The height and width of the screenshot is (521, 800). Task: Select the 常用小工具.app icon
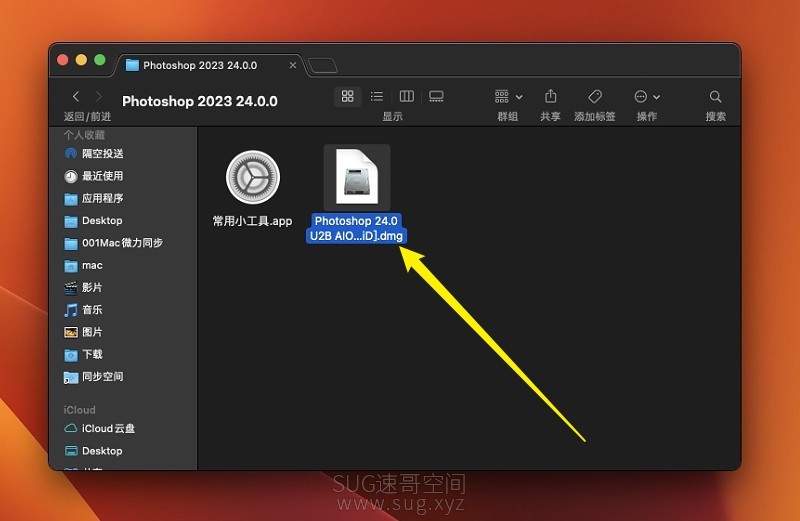pos(253,177)
